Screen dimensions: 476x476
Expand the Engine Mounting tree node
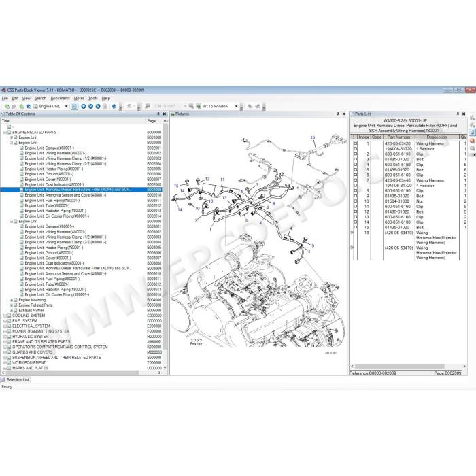pyautogui.click(x=12, y=300)
